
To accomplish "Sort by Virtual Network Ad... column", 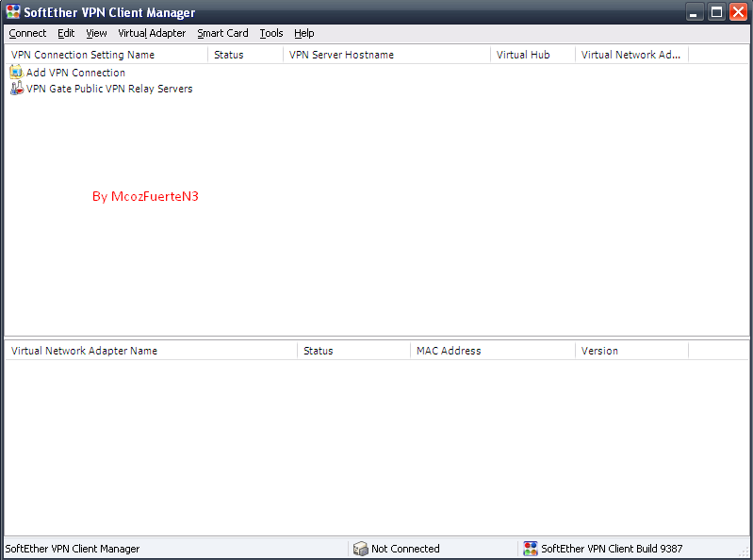I will click(x=631, y=55).
